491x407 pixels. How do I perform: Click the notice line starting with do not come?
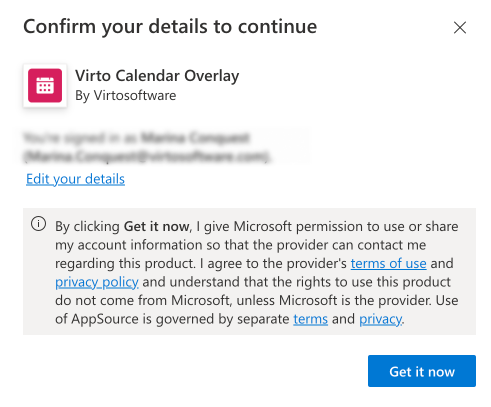coord(257,301)
